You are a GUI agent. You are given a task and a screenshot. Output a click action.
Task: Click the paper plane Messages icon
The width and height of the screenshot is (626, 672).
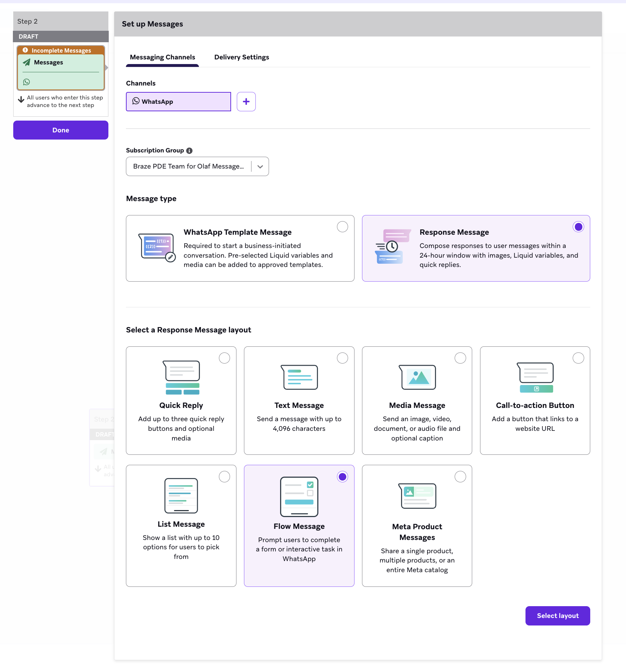point(27,62)
